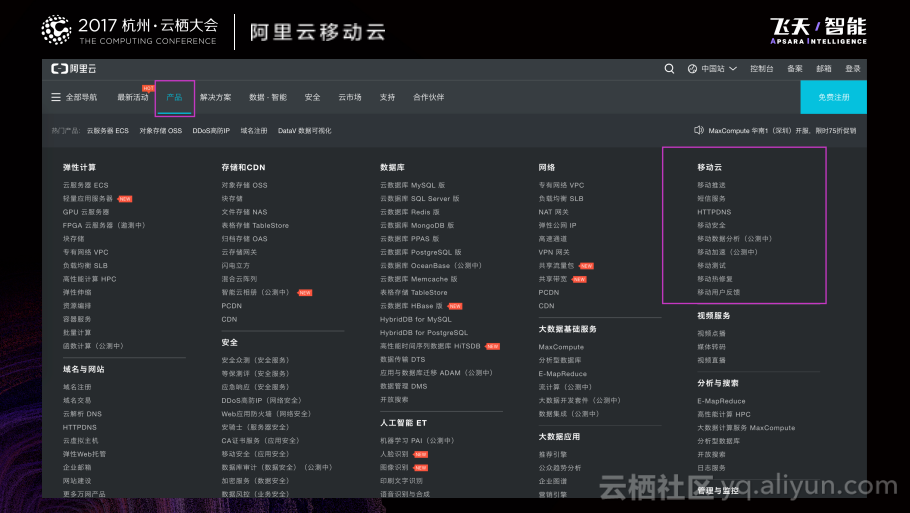Click the 免费注册 button
This screenshot has height=513, width=910.
pos(833,97)
